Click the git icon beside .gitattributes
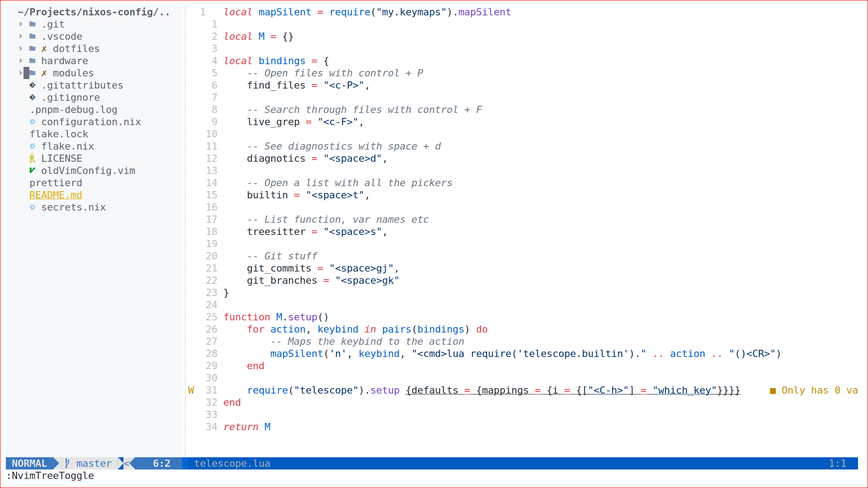Viewport: 868px width, 488px height. tap(33, 85)
